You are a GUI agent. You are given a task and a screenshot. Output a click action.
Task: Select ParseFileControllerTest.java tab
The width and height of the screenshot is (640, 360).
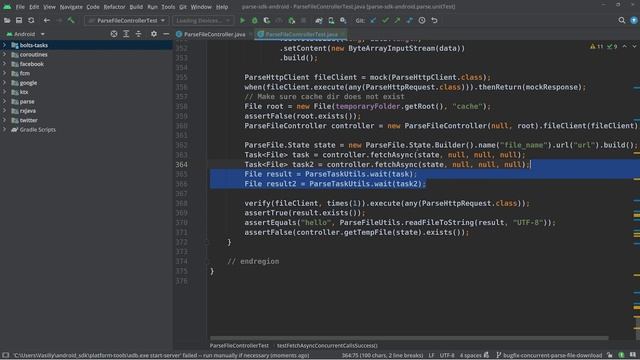(301, 34)
